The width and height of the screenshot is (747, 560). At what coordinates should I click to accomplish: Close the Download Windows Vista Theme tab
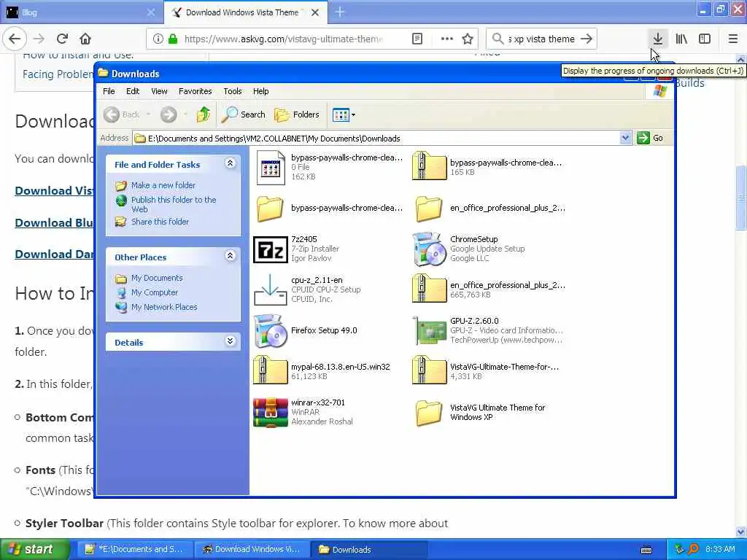[315, 12]
